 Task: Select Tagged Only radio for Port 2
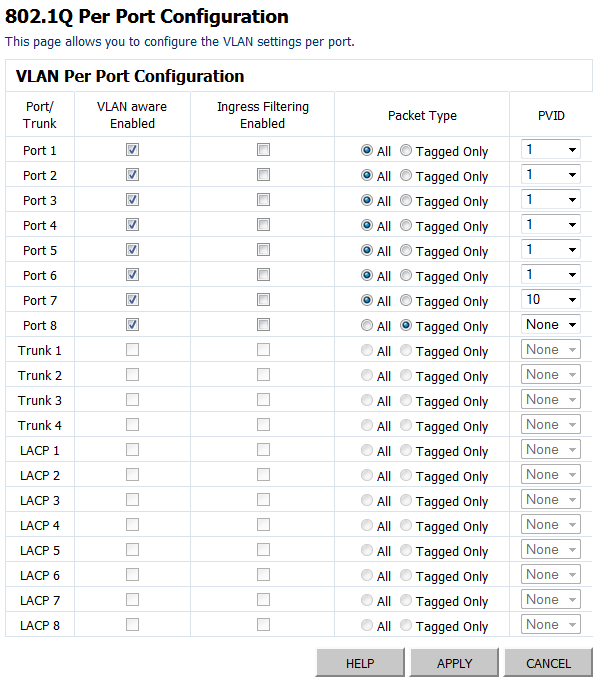point(406,175)
